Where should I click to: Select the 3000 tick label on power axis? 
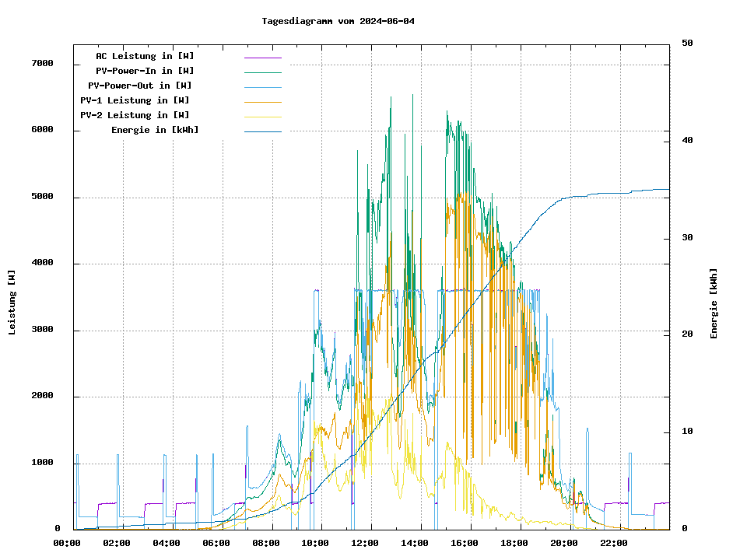(x=42, y=330)
